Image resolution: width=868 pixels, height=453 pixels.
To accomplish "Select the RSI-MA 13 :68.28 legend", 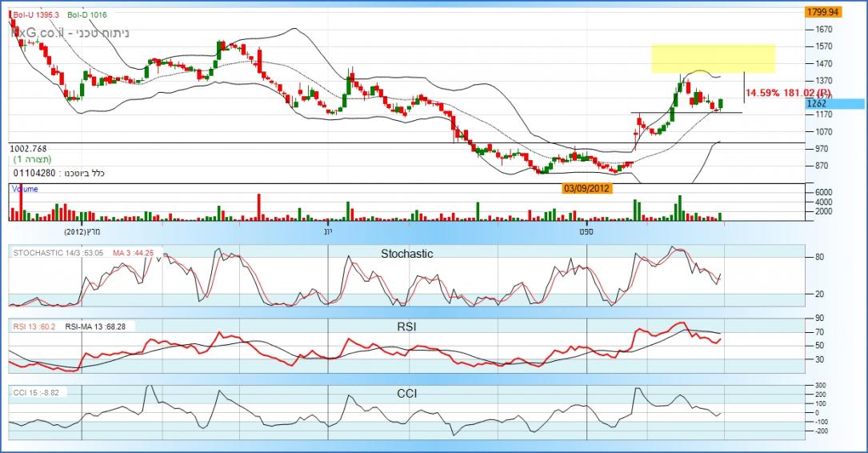I will click(x=98, y=326).
